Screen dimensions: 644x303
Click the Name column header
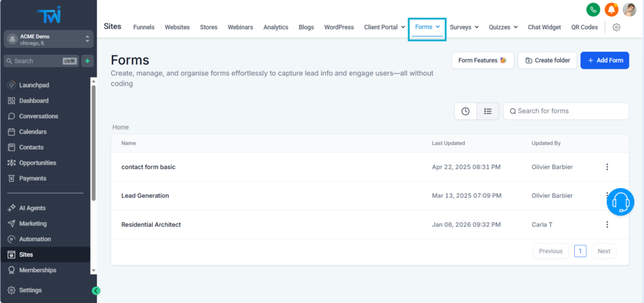(128, 143)
